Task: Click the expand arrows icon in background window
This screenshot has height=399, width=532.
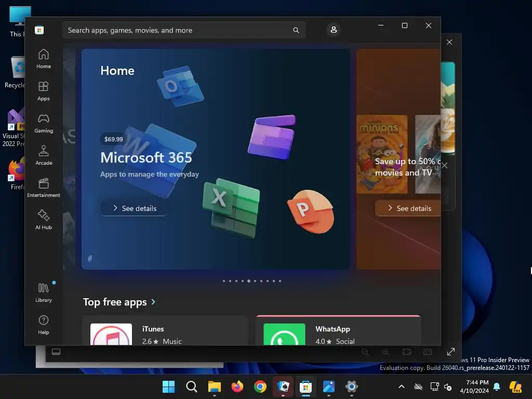Action: click(450, 352)
